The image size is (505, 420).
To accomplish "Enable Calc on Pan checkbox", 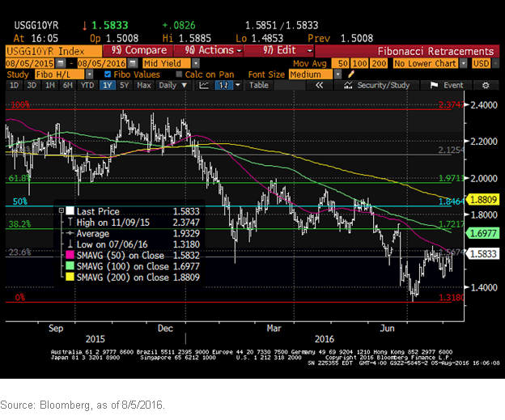I will click(x=179, y=74).
